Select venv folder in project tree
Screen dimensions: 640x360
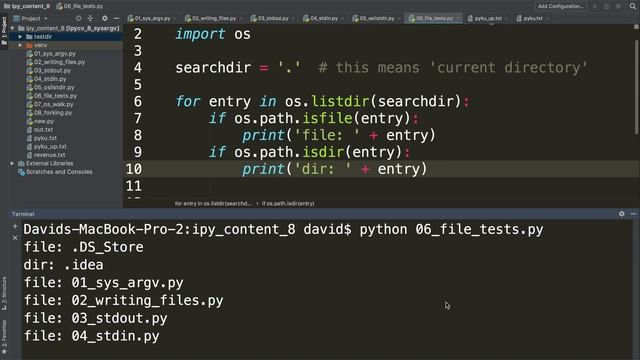pyautogui.click(x=40, y=45)
